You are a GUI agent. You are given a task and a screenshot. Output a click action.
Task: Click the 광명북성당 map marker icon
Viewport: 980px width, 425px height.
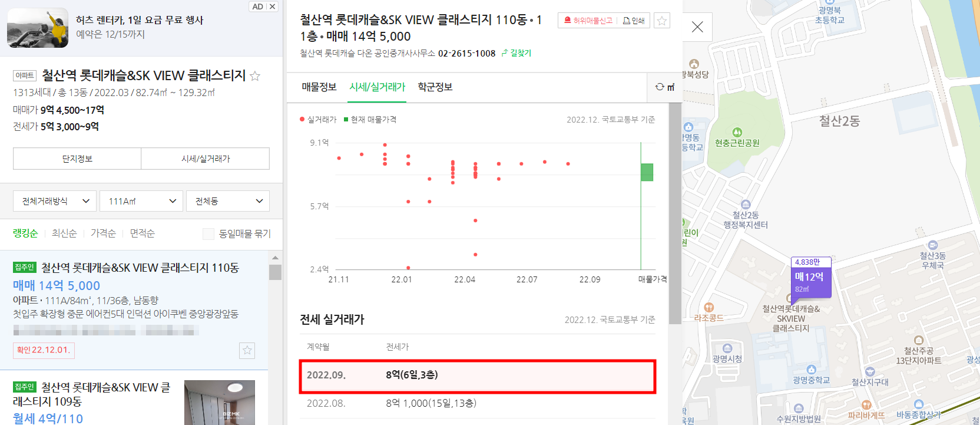click(694, 64)
